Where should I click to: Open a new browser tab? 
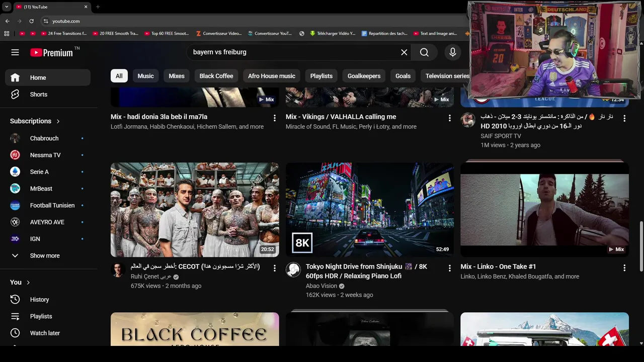98,7
